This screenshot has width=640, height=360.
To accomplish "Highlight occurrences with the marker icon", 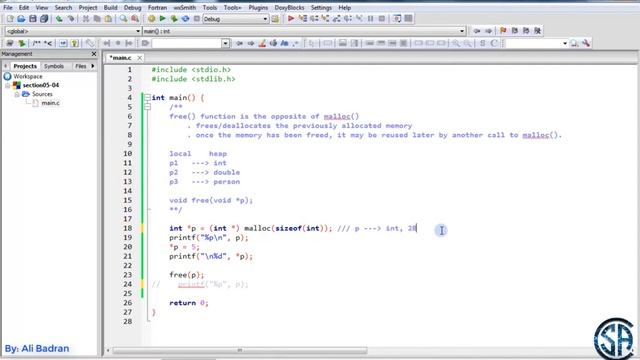I will pos(262,43).
